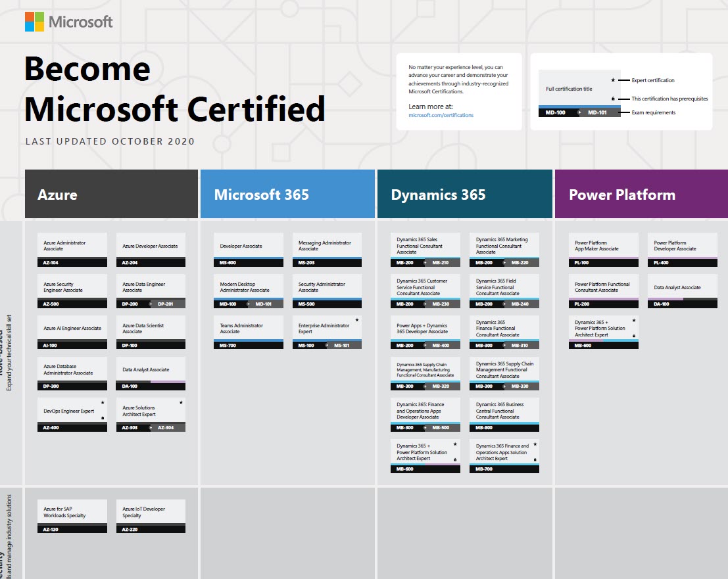
Task: Select the Power Platform column header
Action: coord(641,195)
